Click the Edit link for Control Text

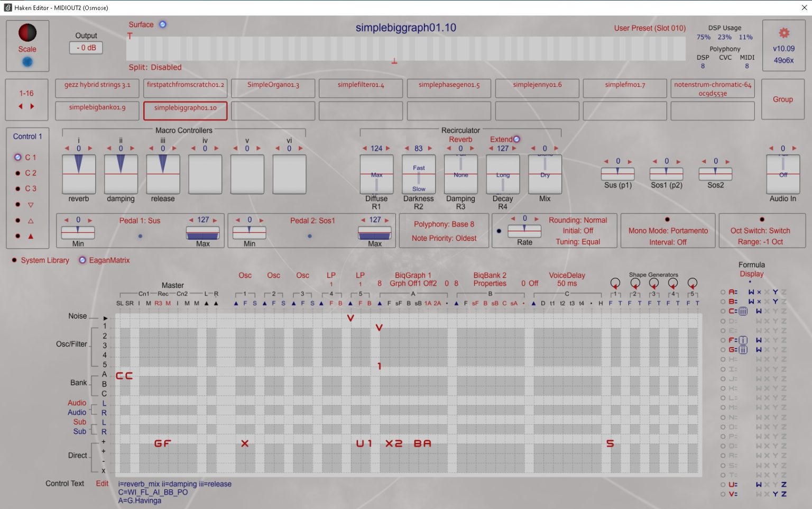click(102, 484)
